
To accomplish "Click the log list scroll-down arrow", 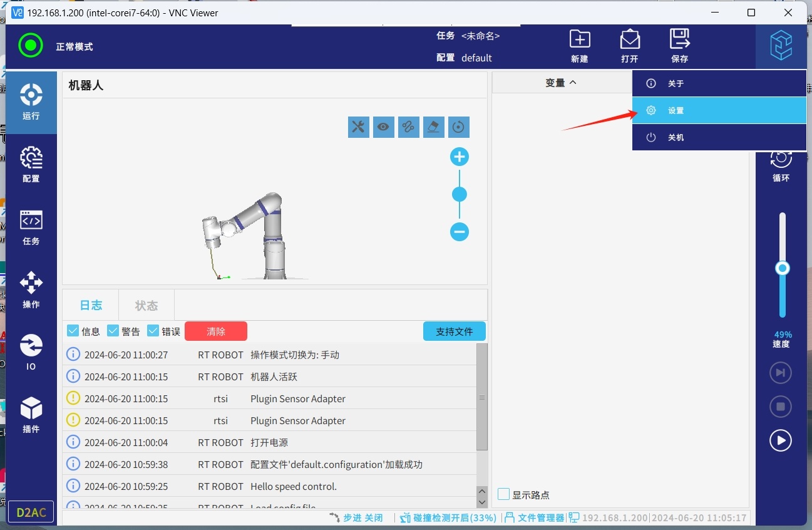I will [x=481, y=502].
